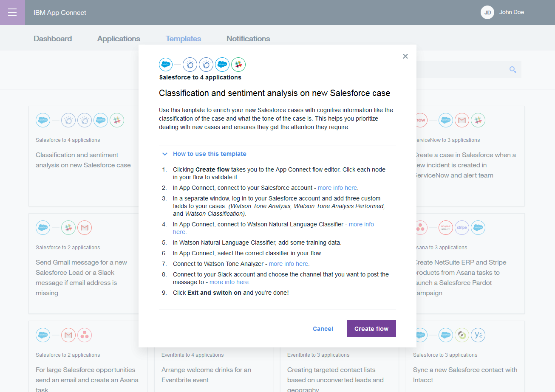Click the Yammer icon on Intacct sync card
This screenshot has height=392, width=555.
(478, 335)
